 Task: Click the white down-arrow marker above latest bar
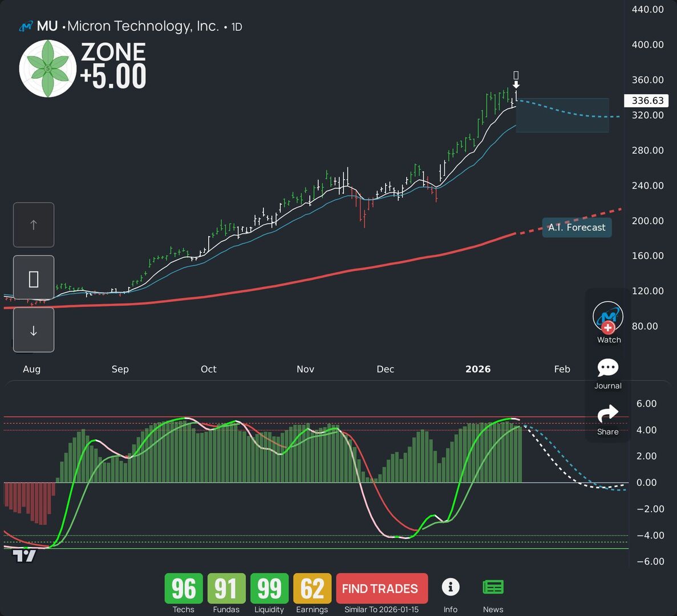click(x=516, y=84)
